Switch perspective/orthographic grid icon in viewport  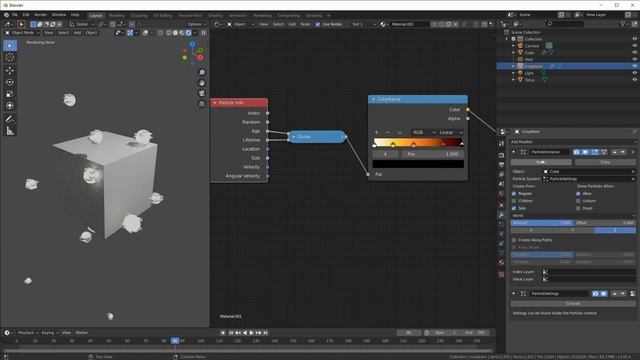tap(202, 104)
